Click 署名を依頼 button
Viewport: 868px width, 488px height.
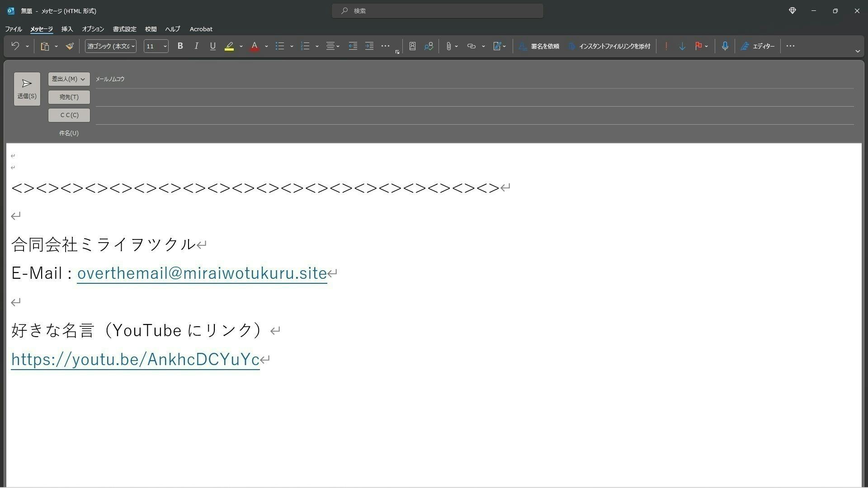point(539,46)
